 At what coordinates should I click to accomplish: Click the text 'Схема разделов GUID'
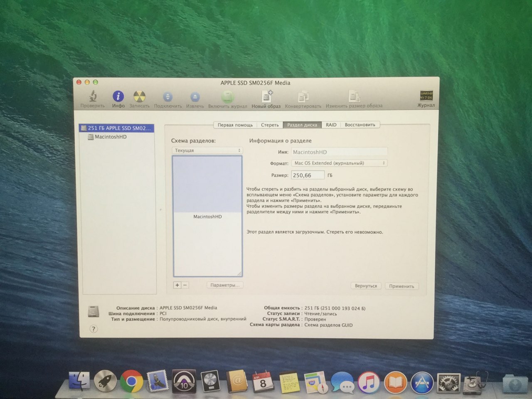pos(328,325)
